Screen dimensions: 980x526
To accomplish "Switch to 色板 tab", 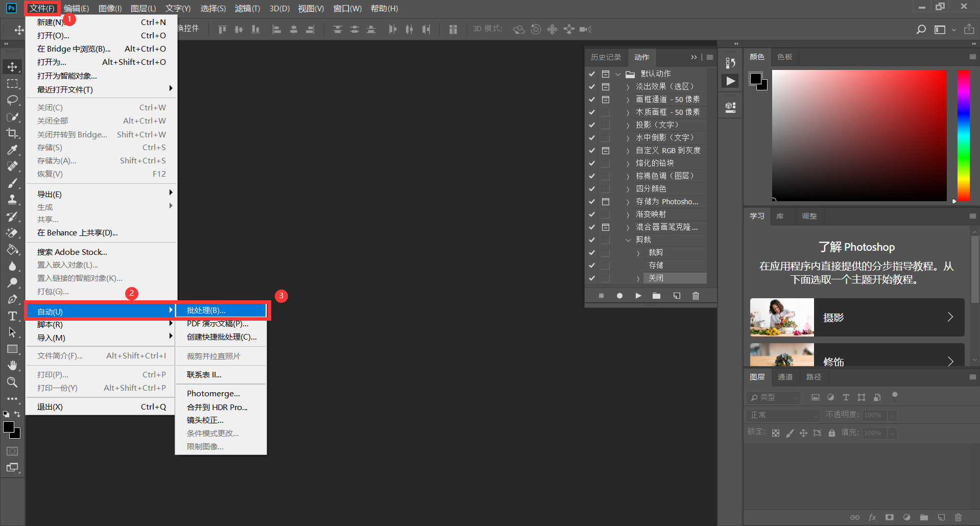I will pyautogui.click(x=785, y=57).
